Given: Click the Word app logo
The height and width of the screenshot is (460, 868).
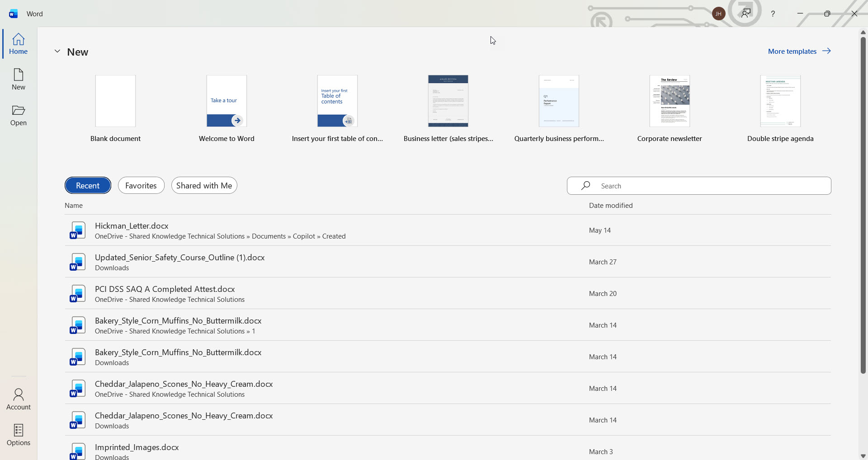Looking at the screenshot, I should (14, 14).
